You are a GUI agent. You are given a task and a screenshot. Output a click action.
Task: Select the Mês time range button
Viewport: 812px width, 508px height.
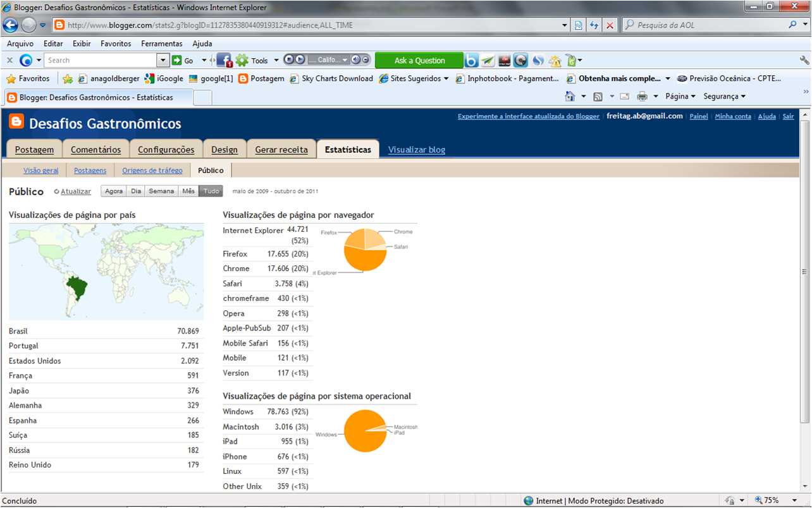pos(188,191)
